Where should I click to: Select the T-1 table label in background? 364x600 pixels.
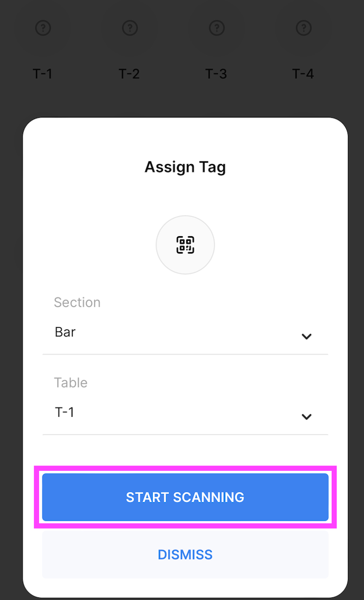[43, 74]
